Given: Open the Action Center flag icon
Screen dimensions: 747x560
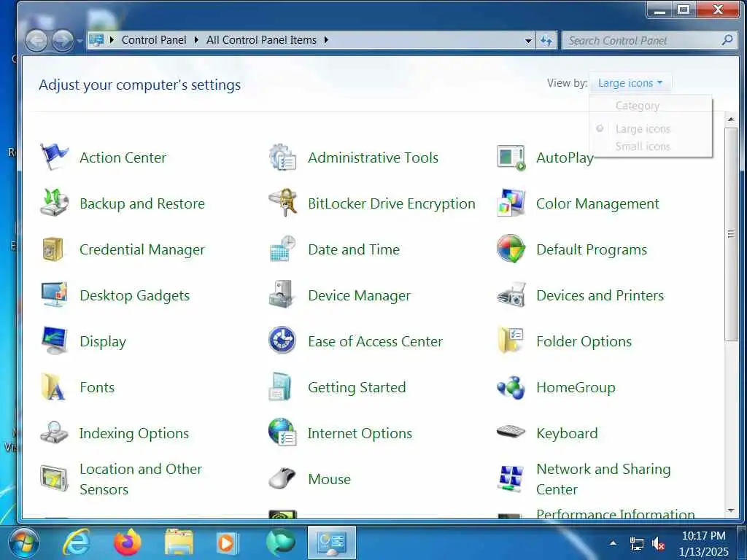Looking at the screenshot, I should tap(54, 157).
